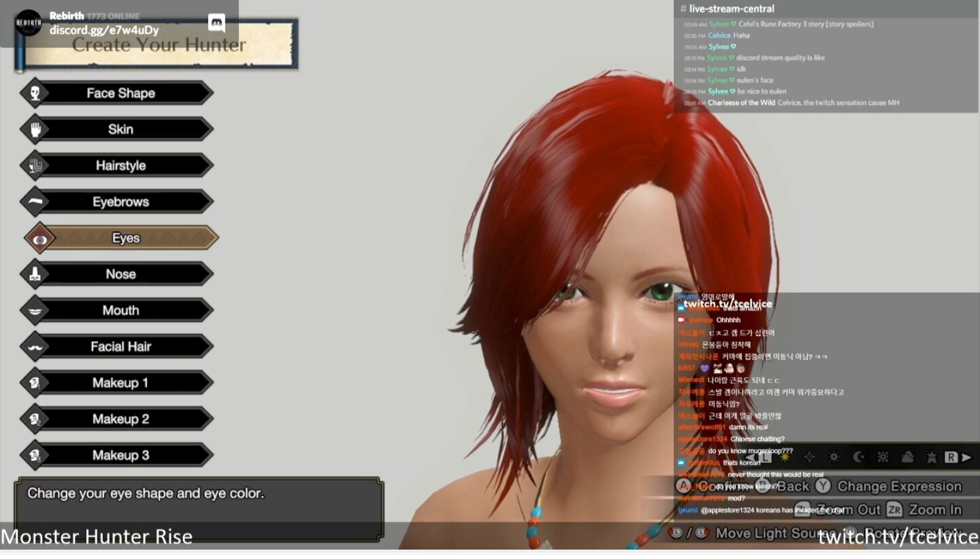Click the mustache icon beside Facial Hair
Screen dimensions: 980x559
tap(35, 346)
